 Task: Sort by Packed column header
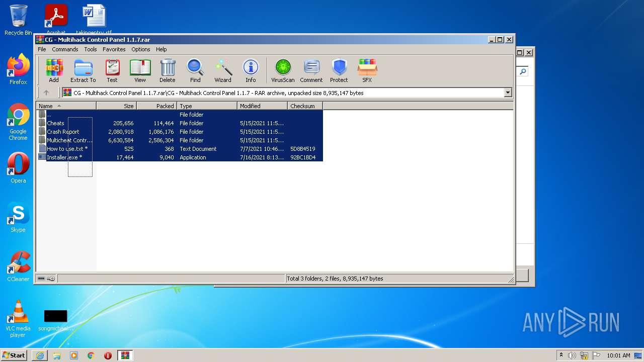click(x=156, y=106)
